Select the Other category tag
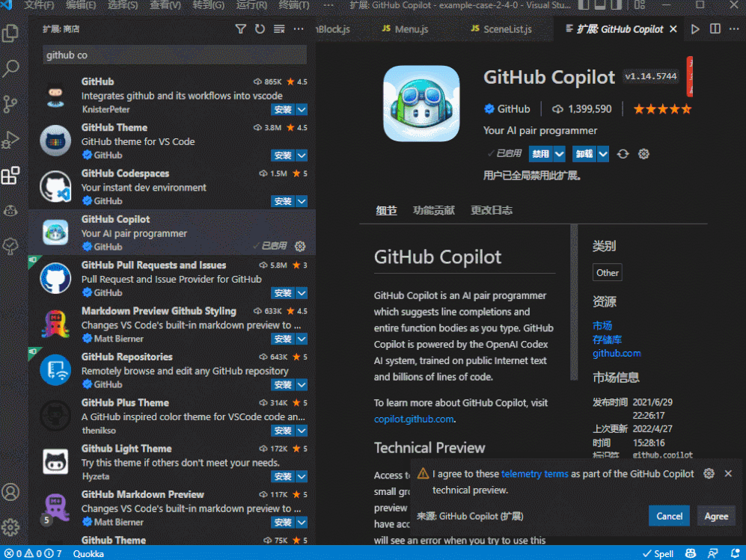 pos(607,272)
